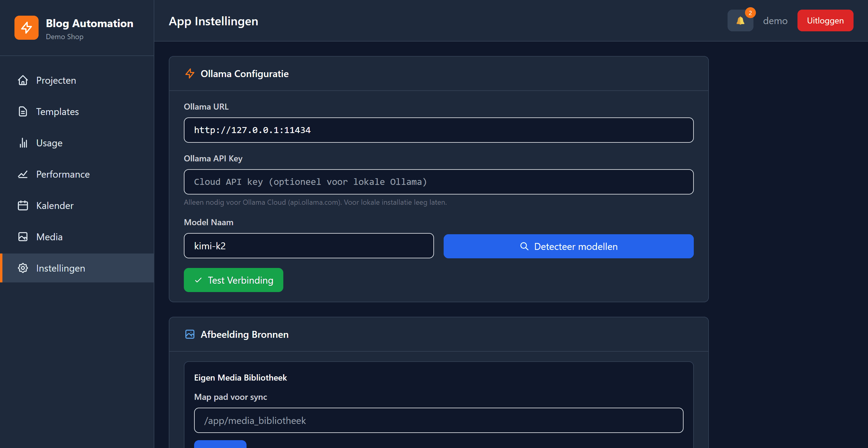Click the Test Verbinding button
The height and width of the screenshot is (448, 868).
233,280
